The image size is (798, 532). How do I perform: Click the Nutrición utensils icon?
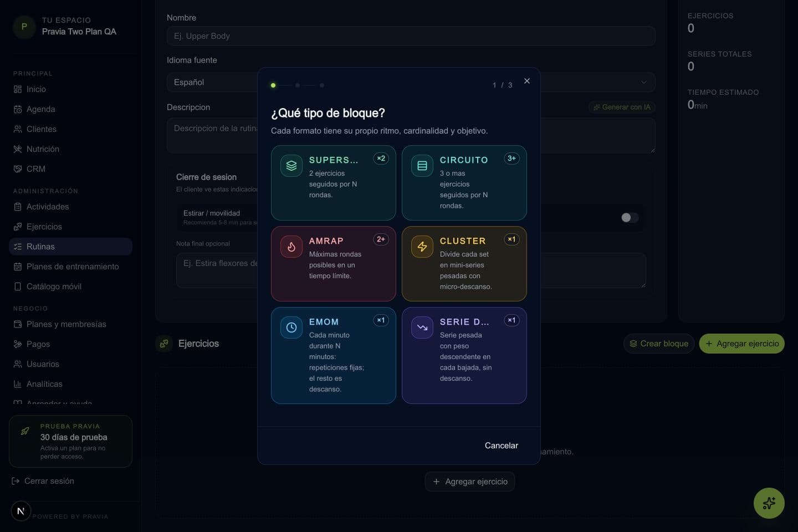18,149
